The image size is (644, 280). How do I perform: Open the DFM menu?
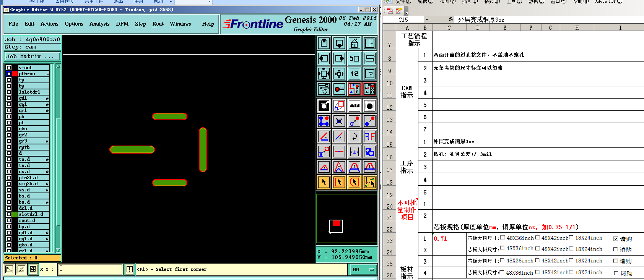(x=122, y=24)
